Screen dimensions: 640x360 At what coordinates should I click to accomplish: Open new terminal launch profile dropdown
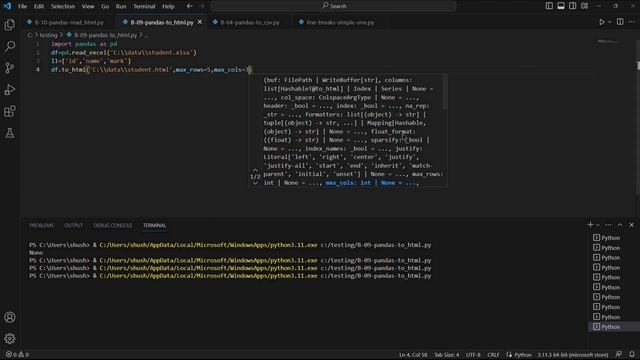(598, 225)
